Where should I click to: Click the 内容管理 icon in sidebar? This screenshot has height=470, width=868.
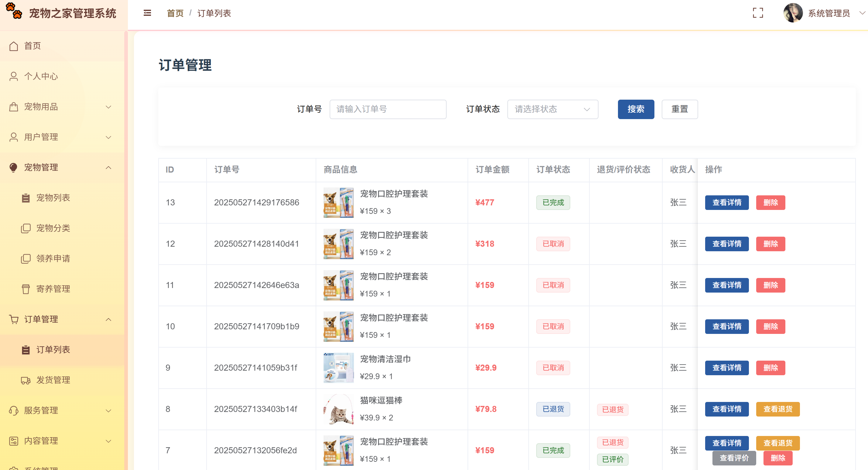[x=14, y=441]
